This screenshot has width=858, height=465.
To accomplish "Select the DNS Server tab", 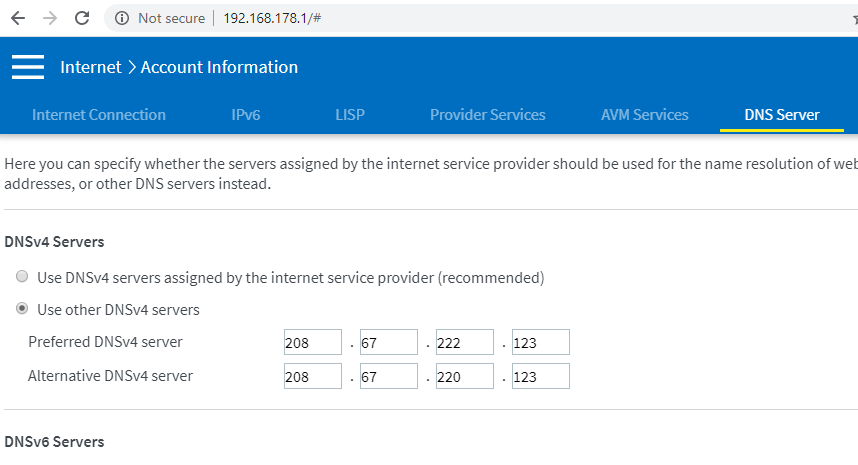I will [782, 115].
